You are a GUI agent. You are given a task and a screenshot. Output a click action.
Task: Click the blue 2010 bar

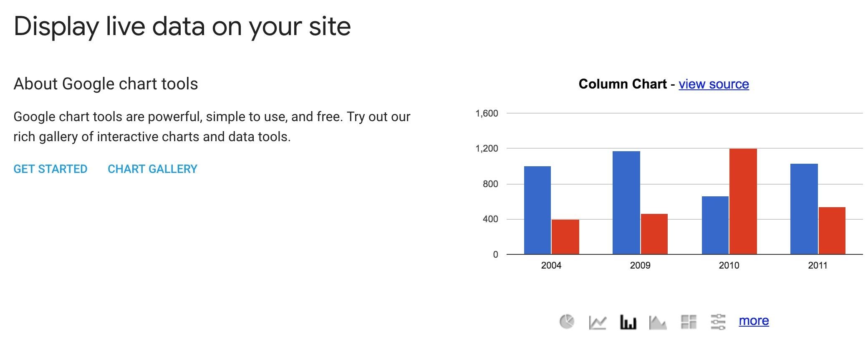point(715,225)
